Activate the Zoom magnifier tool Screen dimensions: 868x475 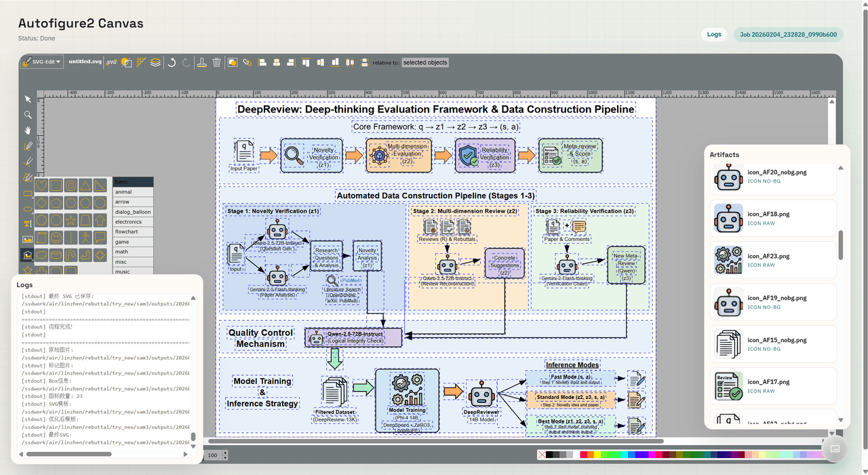tap(28, 115)
